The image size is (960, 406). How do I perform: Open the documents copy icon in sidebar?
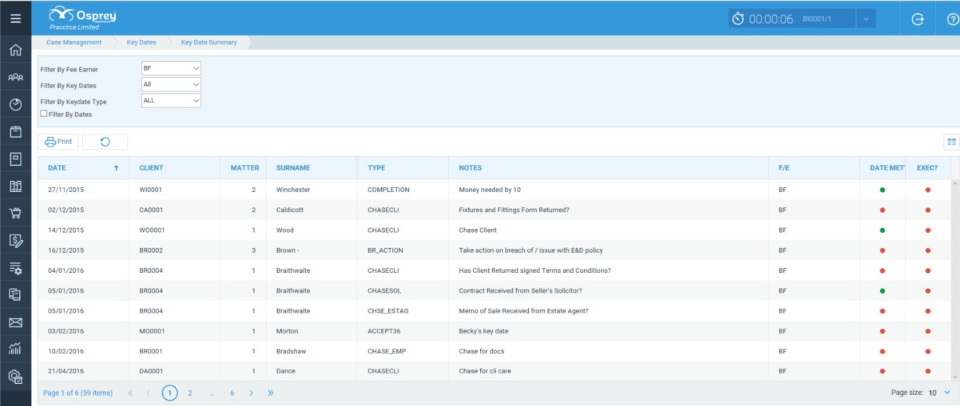[x=15, y=295]
